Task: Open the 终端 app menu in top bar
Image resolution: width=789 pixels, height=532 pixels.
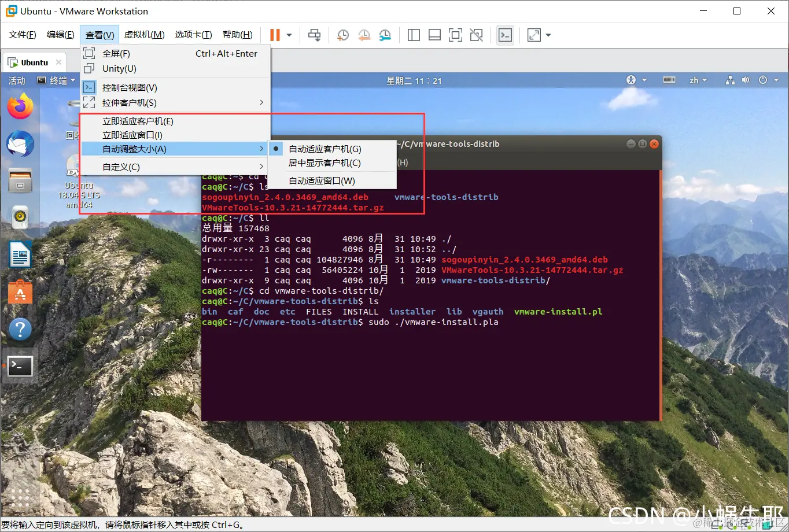Action: (x=57, y=80)
